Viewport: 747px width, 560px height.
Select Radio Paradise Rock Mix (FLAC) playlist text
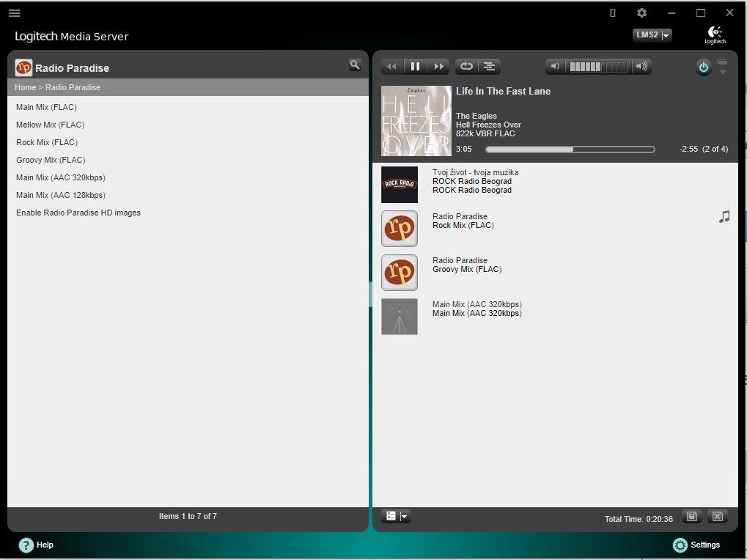click(x=463, y=221)
